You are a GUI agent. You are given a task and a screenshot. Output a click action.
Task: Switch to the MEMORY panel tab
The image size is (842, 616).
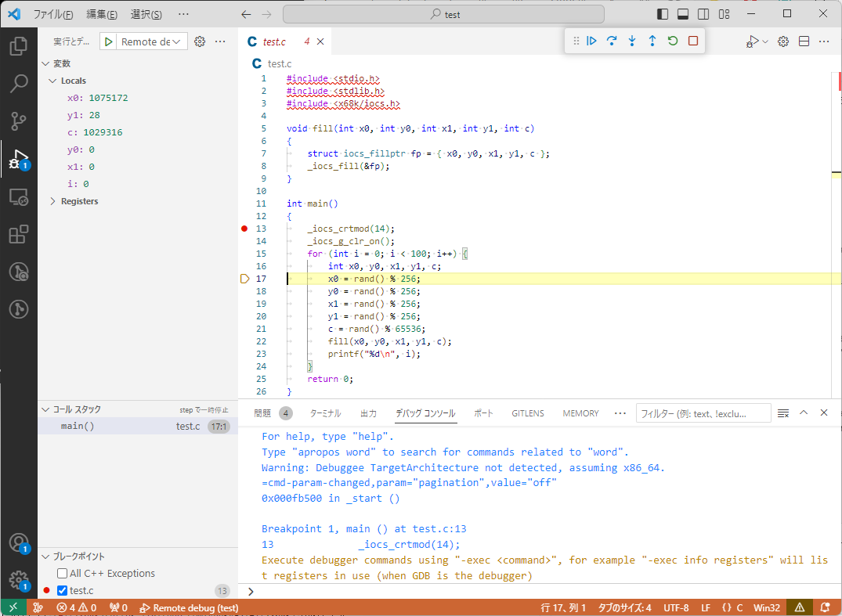click(580, 413)
